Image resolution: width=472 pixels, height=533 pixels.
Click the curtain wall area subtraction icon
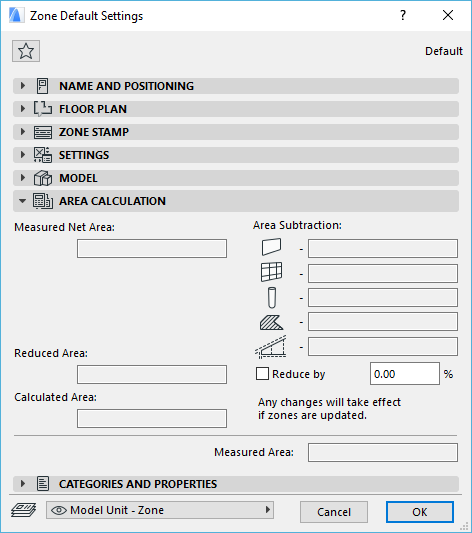[x=271, y=272]
